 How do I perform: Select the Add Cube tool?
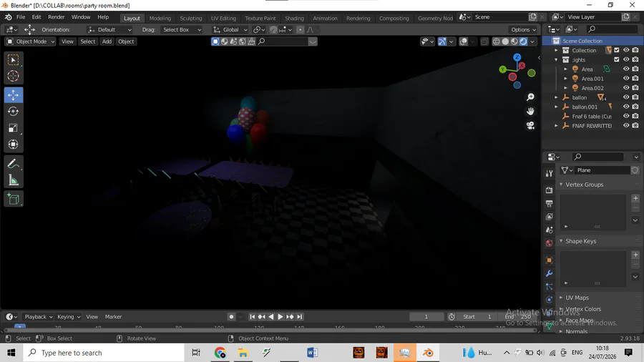click(13, 200)
